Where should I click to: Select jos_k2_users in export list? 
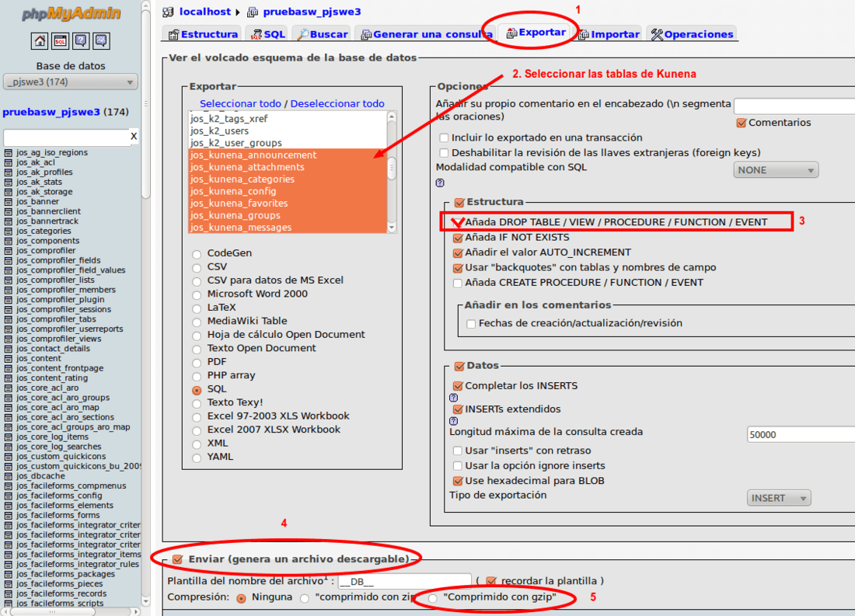pos(288,131)
